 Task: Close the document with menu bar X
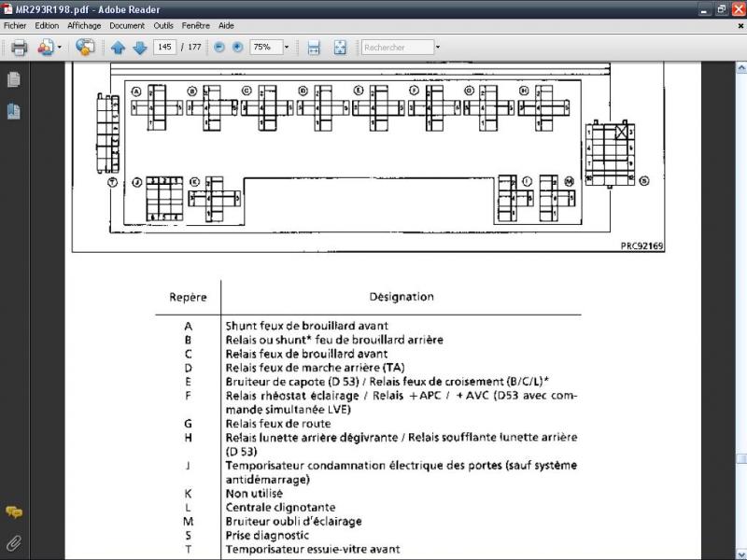[740, 26]
